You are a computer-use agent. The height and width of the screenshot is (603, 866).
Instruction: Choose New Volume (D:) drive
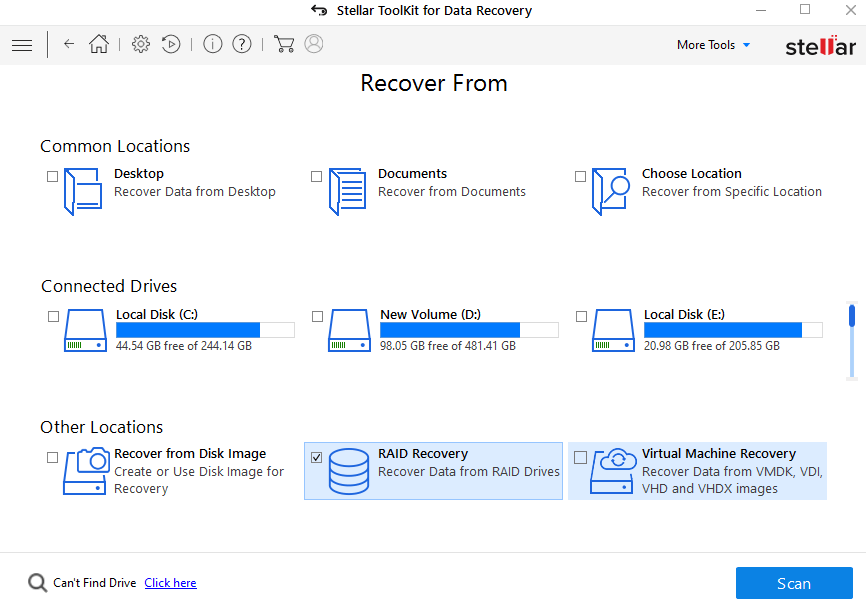click(317, 317)
